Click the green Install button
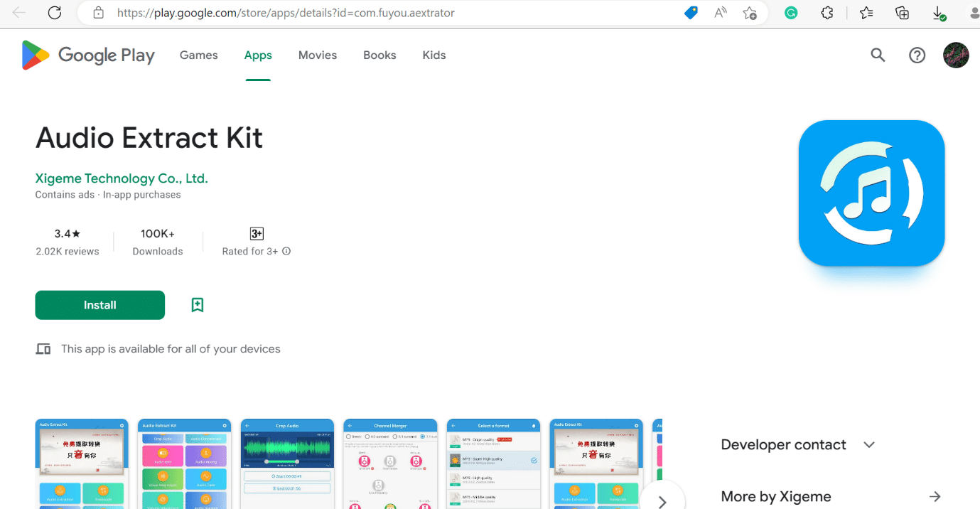Viewport: 980px width, 509px height. pyautogui.click(x=100, y=305)
